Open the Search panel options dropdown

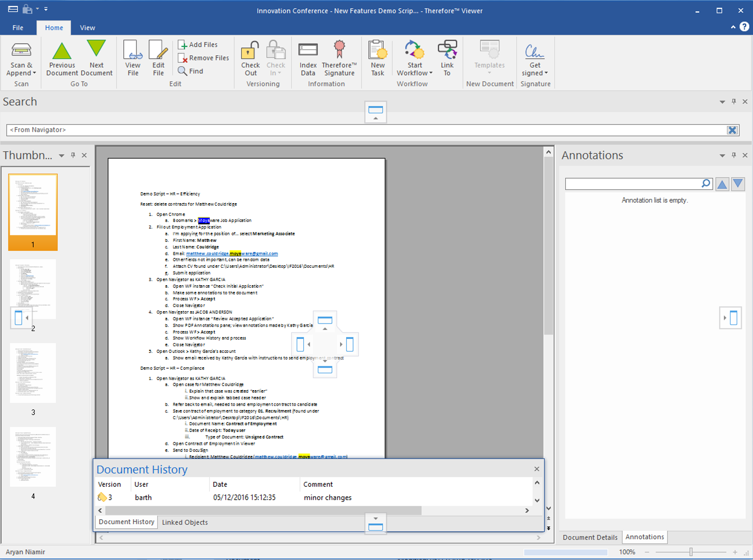tap(722, 102)
